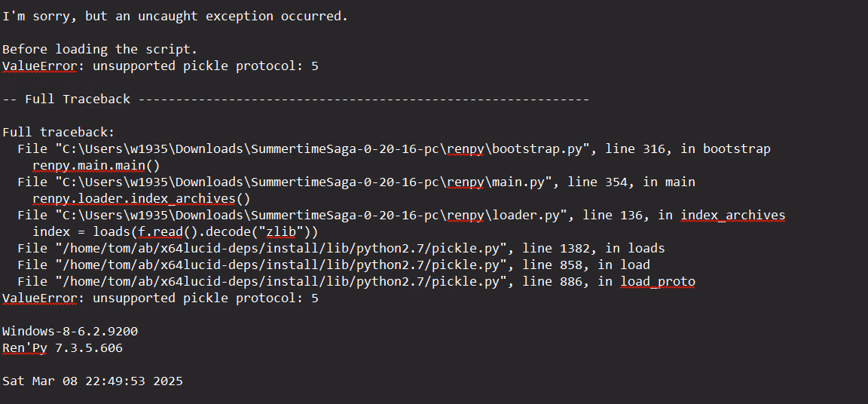The height and width of the screenshot is (404, 868).
Task: Click the "Ren'Py 7.3.5.606" version line
Action: pos(63,347)
